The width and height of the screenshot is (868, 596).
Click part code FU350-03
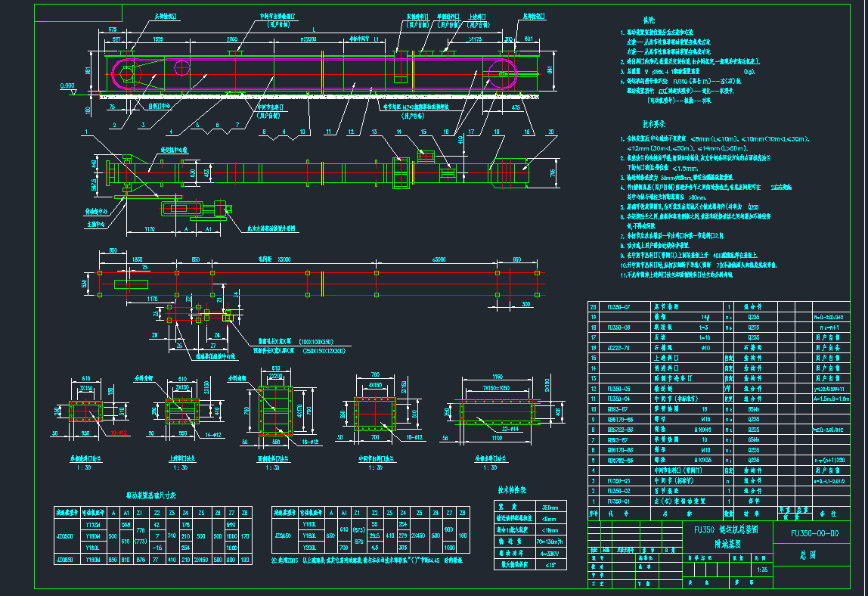pyautogui.click(x=618, y=481)
